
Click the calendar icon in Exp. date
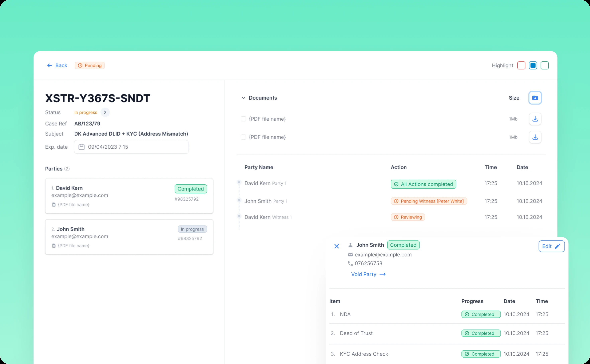82,147
